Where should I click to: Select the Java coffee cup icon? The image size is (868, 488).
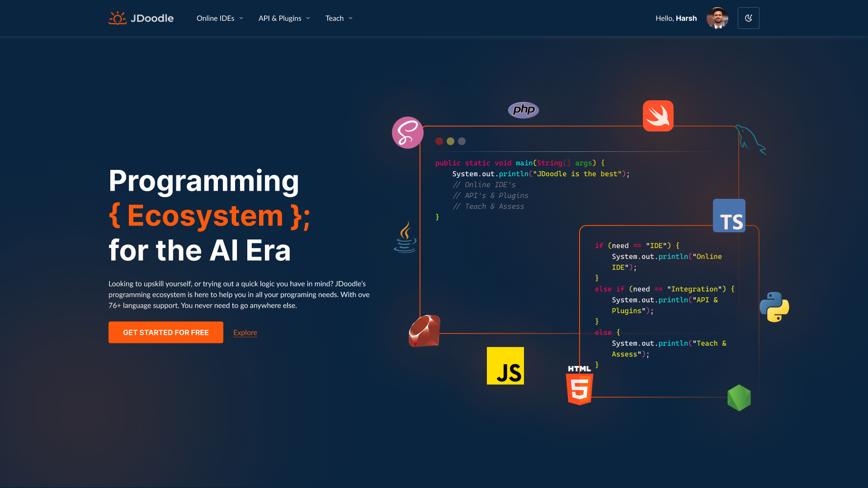coord(406,238)
